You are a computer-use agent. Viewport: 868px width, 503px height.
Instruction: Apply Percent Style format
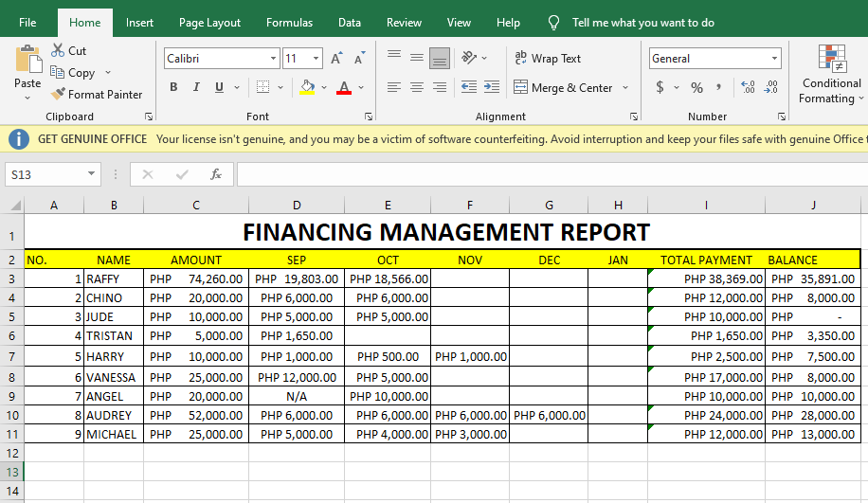696,87
